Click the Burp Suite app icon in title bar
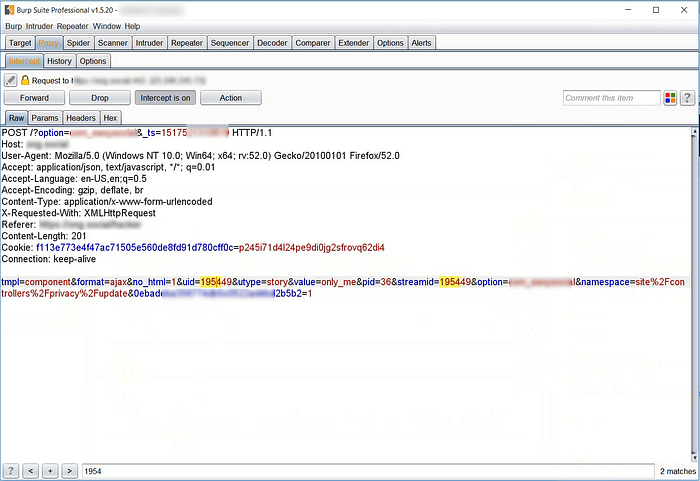This screenshot has height=481, width=700. pos(9,10)
